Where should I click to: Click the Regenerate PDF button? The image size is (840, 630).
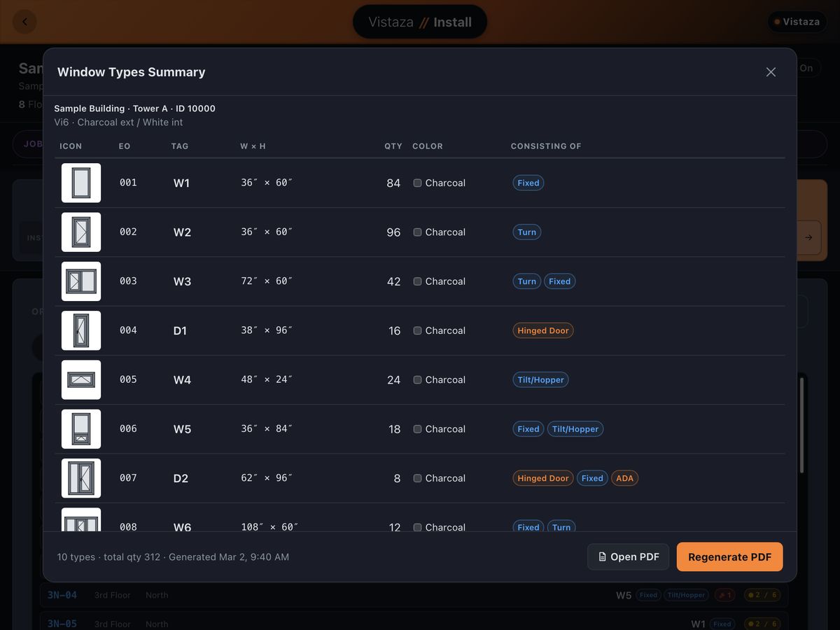tap(729, 557)
